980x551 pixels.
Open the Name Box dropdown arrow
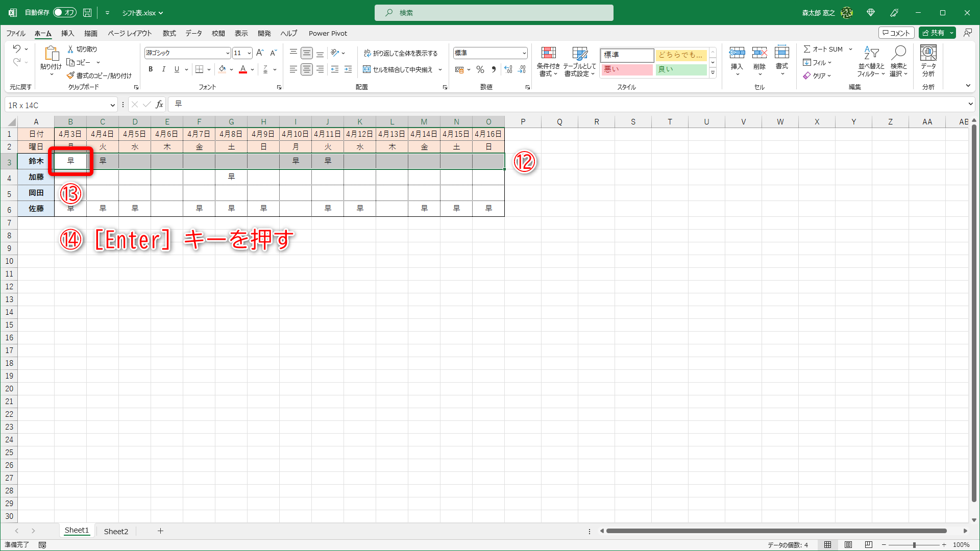point(112,105)
